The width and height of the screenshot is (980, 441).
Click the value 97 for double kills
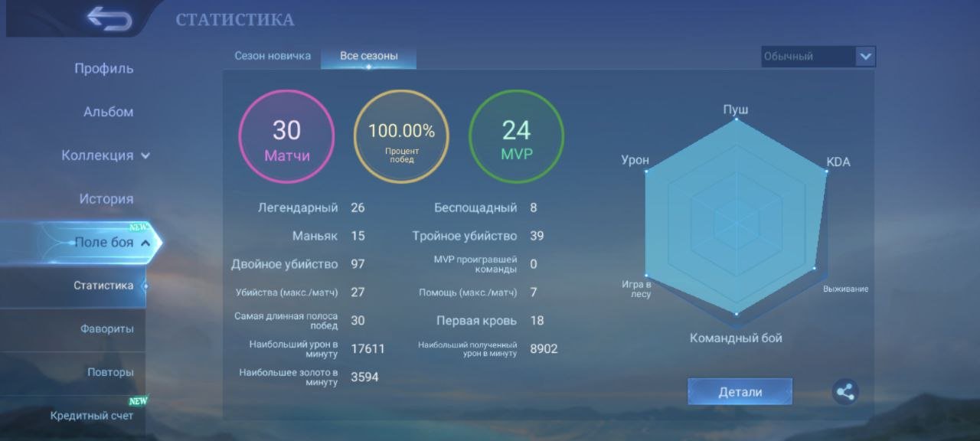358,264
